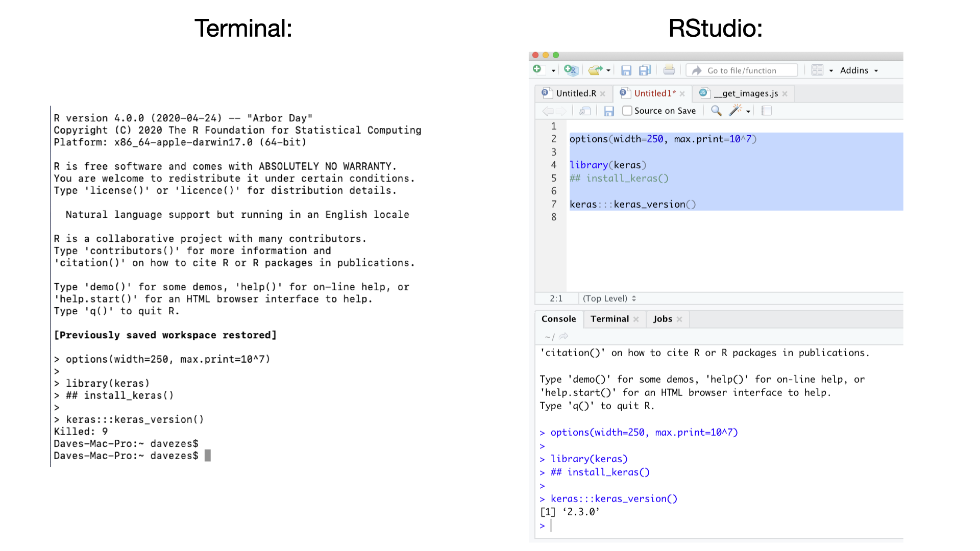Image resolution: width=980 pixels, height=551 pixels.
Task: Create a new project via toolbar icon
Action: (x=571, y=70)
